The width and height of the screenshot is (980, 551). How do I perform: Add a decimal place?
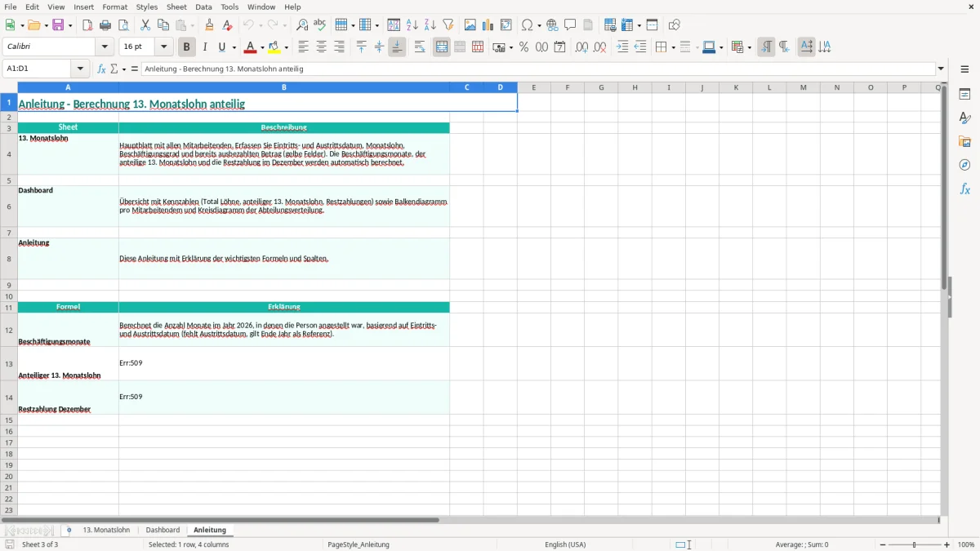[x=582, y=47]
